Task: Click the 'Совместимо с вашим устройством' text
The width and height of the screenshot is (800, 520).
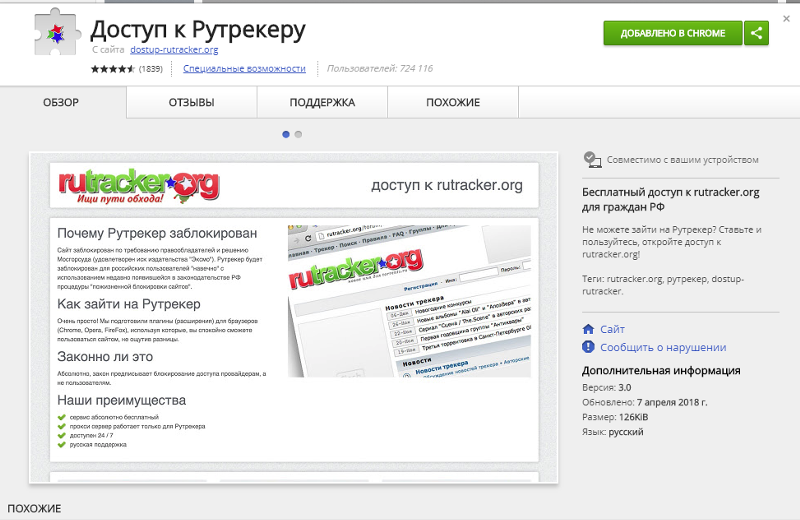Action: (x=682, y=160)
